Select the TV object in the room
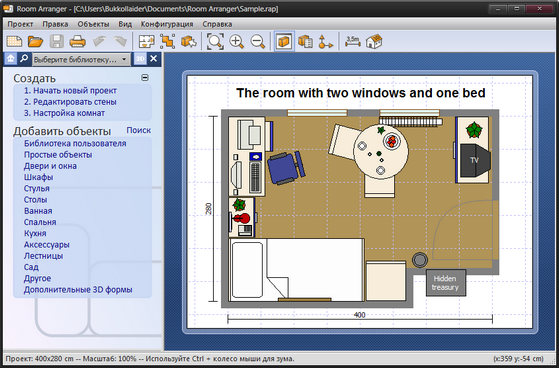 pos(475,160)
